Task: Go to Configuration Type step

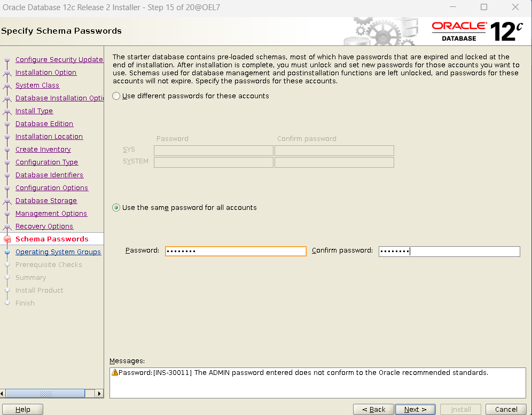Action: pos(47,162)
